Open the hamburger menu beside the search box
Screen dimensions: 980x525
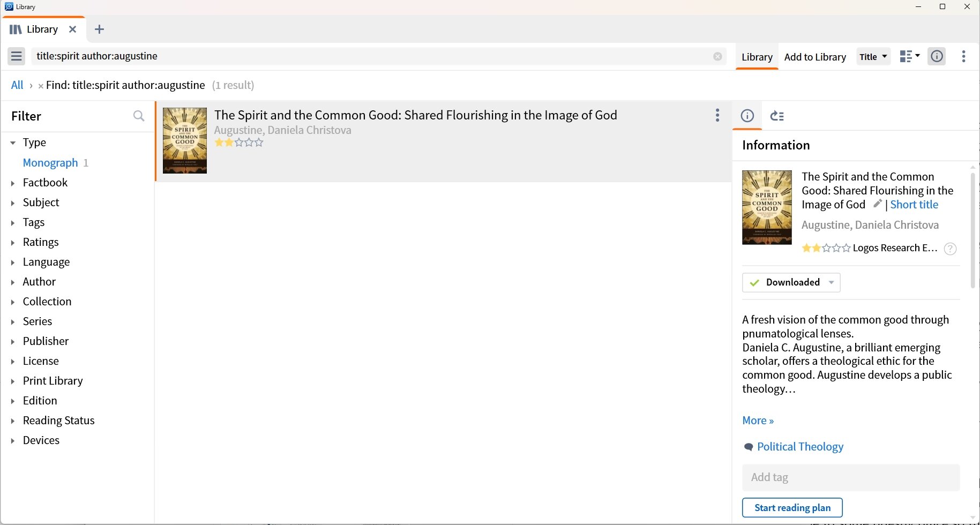(x=16, y=56)
